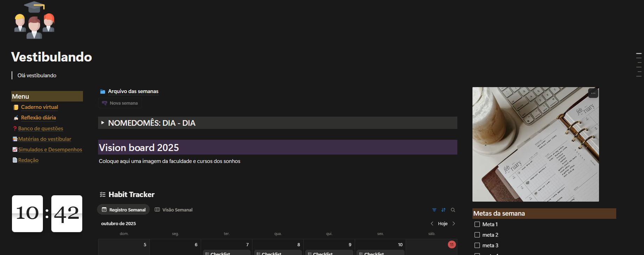Open the Banco de questões link
Image resolution: width=644 pixels, height=255 pixels.
pyautogui.click(x=40, y=129)
